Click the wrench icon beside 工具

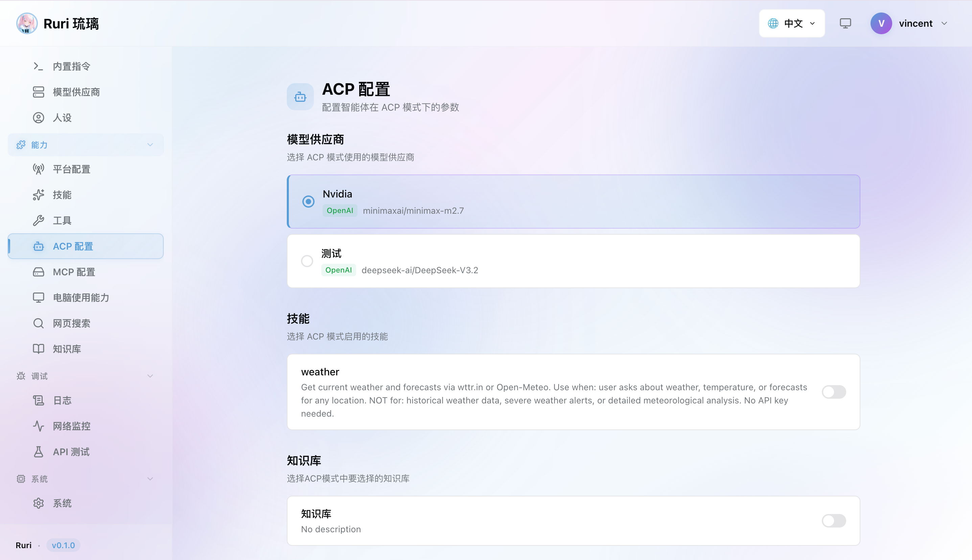pos(38,220)
